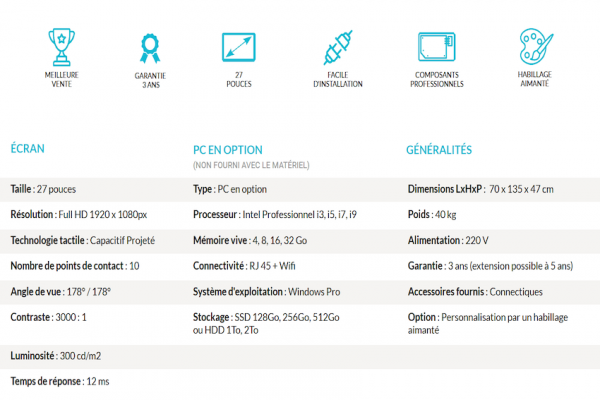Click the 'COMPOSANTS PROFESSIONNELS' caption
600x400 pixels.
tap(437, 79)
